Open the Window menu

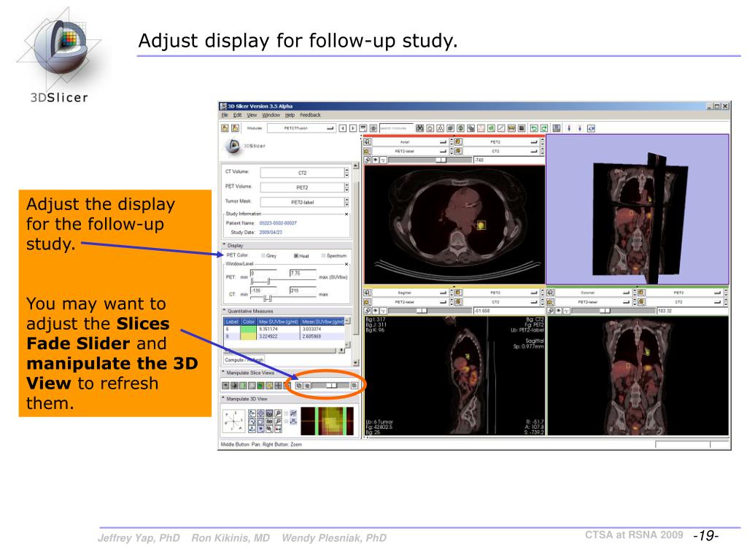coord(271,115)
